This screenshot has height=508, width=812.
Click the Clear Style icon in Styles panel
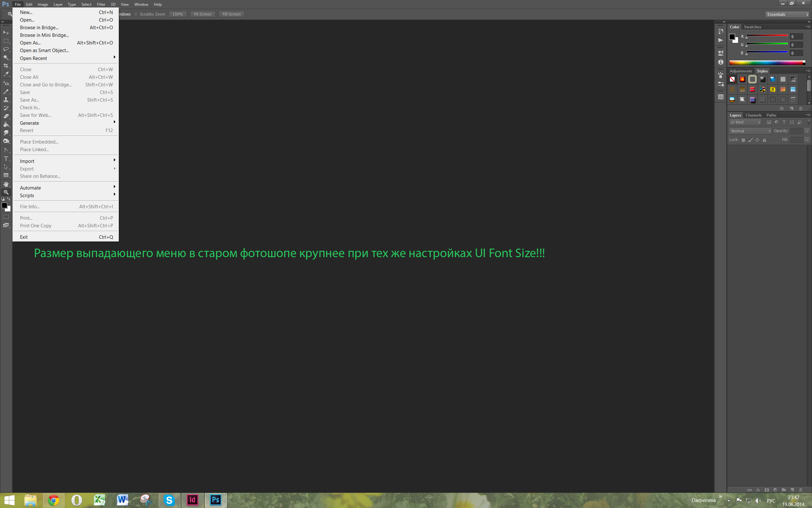782,109
